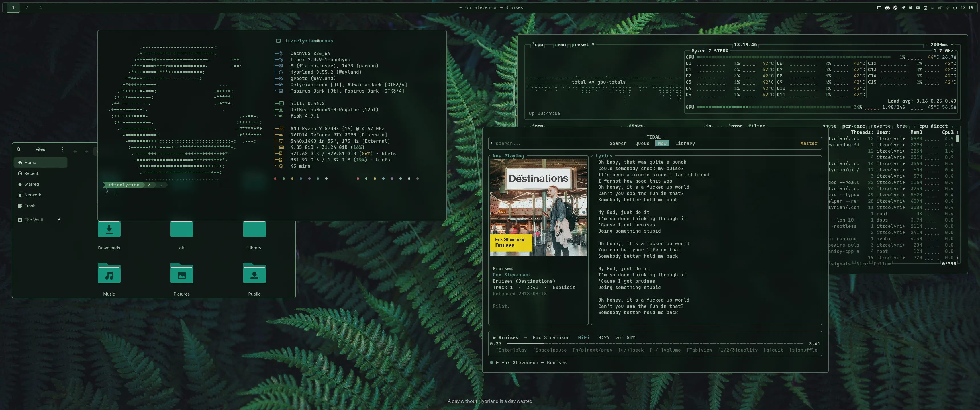The height and width of the screenshot is (410, 980).
Task: Switch to Now tab in TIDAL
Action: tap(662, 143)
